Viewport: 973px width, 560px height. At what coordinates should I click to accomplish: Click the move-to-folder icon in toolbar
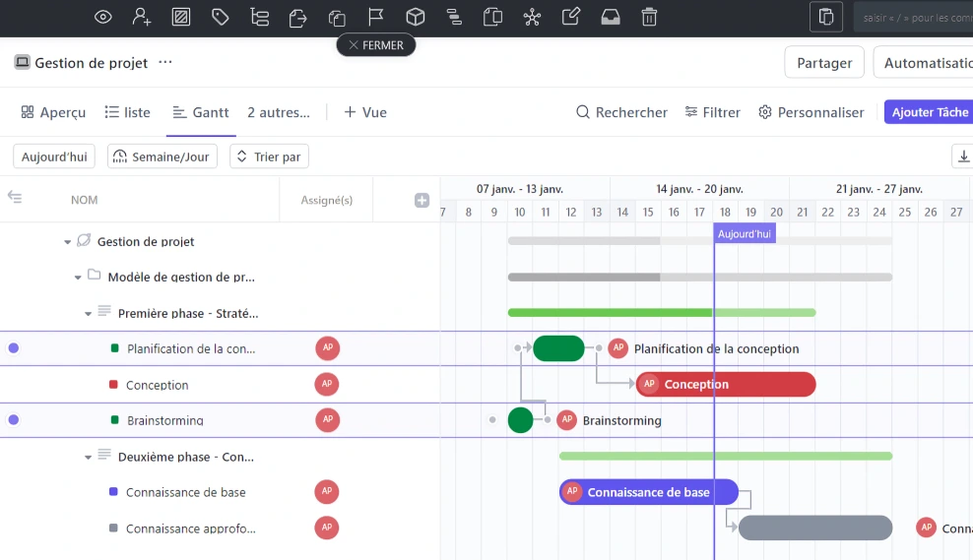297,18
